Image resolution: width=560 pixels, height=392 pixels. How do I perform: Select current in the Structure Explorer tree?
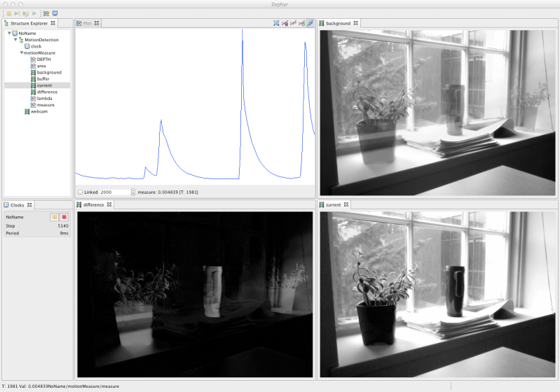44,85
